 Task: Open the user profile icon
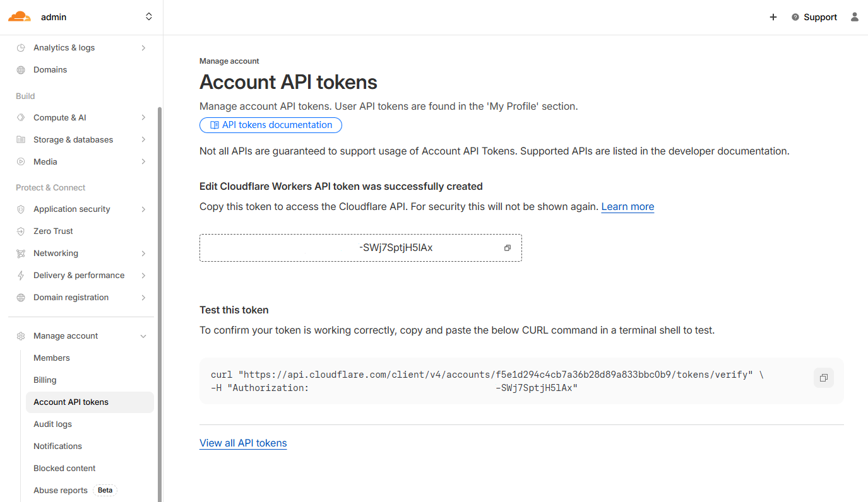854,17
